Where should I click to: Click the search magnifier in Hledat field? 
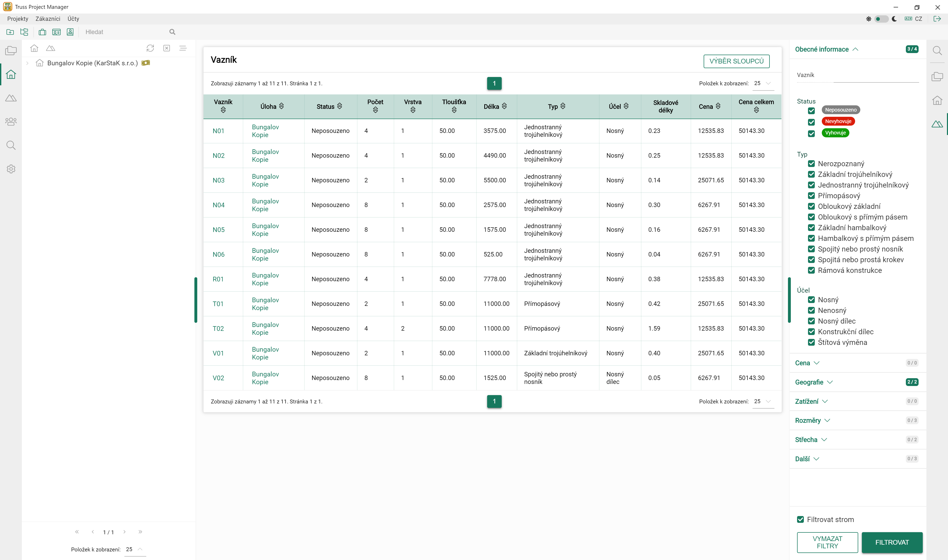172,32
